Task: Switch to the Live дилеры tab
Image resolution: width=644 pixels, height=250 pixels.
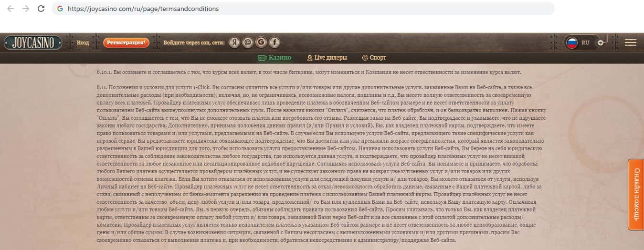Action: pos(327,58)
